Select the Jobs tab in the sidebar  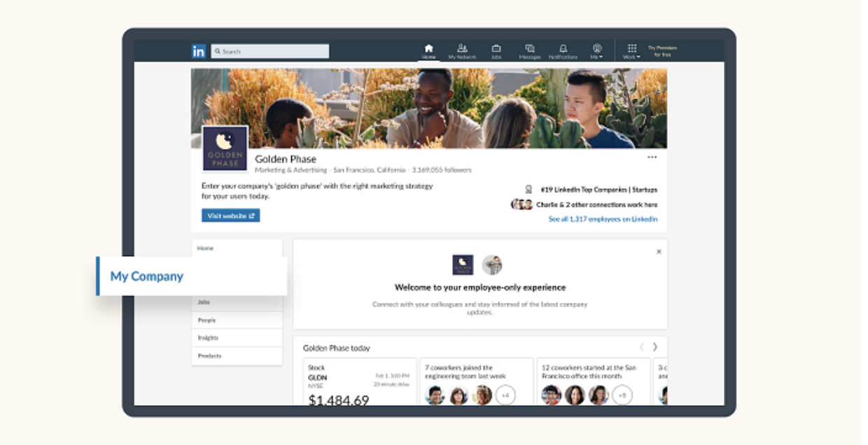click(237, 302)
